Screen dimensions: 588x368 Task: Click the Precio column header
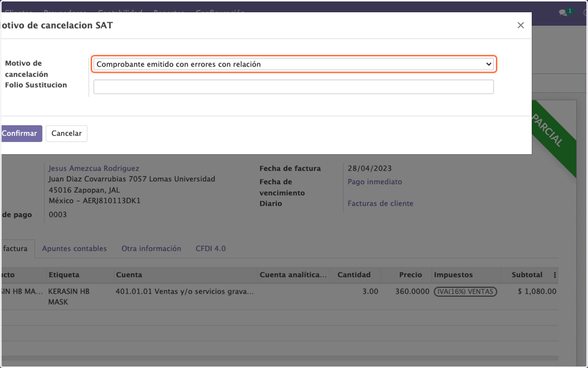pos(406,275)
